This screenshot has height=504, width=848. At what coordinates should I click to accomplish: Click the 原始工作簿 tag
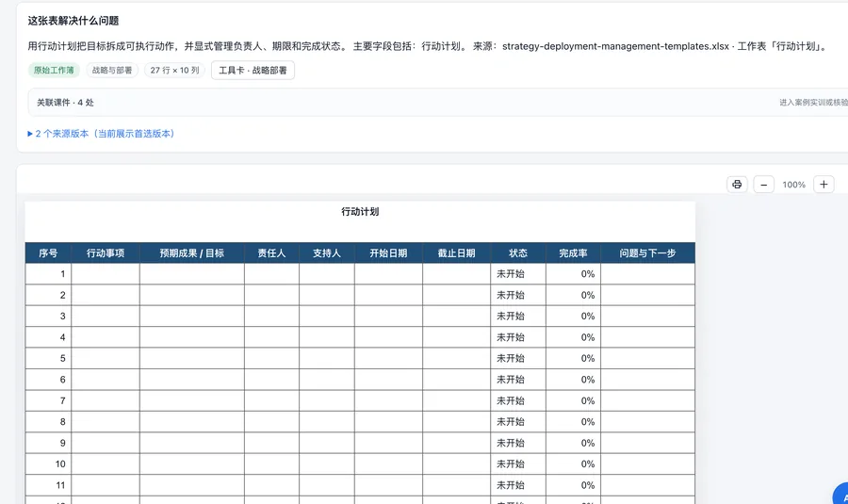54,71
